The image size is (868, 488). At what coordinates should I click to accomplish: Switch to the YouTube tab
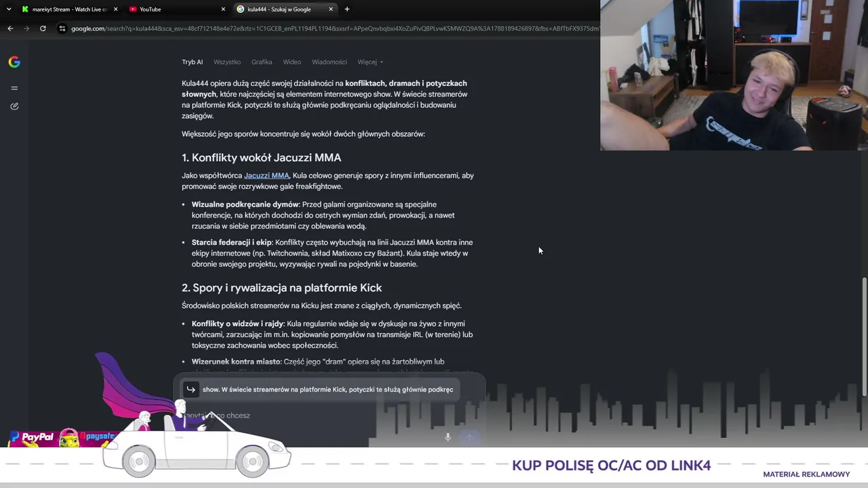point(177,9)
